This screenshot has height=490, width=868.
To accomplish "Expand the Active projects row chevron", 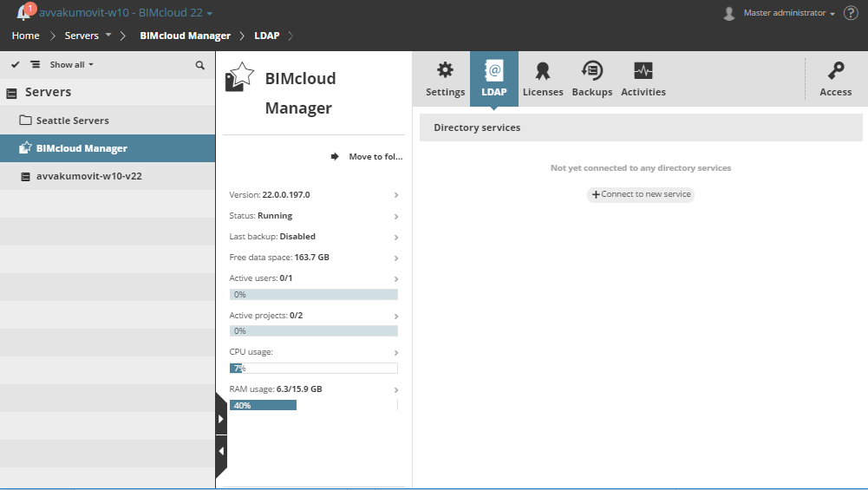I will coord(396,317).
